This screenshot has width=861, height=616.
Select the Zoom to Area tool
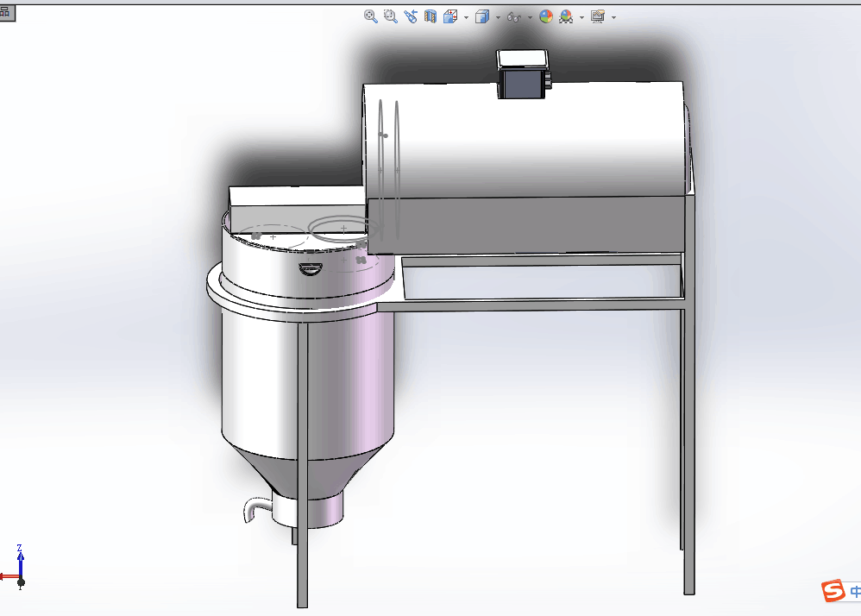391,16
